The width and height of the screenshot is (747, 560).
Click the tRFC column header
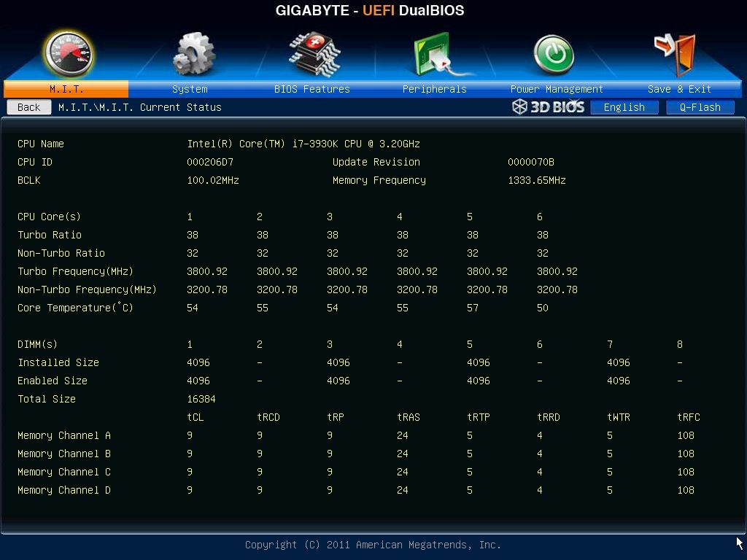689,417
